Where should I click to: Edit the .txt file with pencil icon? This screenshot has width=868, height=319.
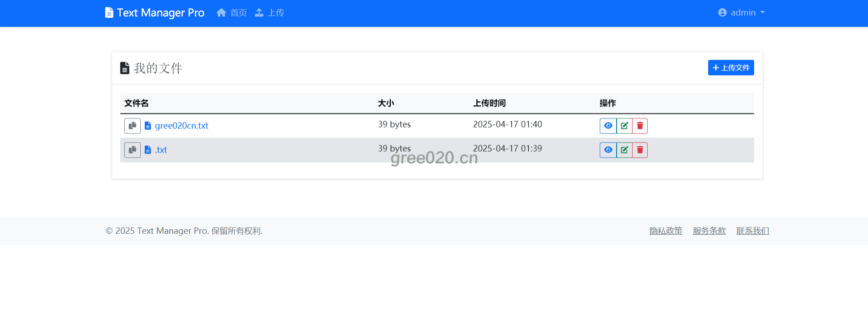tap(624, 150)
